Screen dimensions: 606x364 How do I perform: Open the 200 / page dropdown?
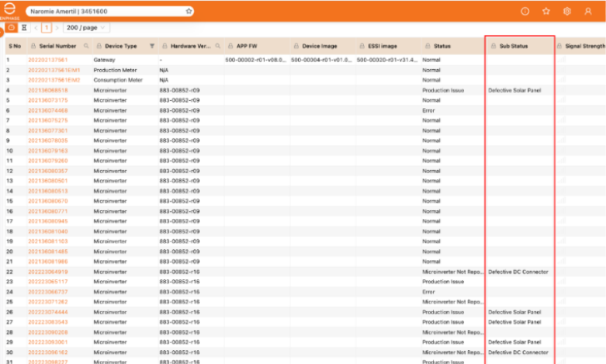point(86,27)
